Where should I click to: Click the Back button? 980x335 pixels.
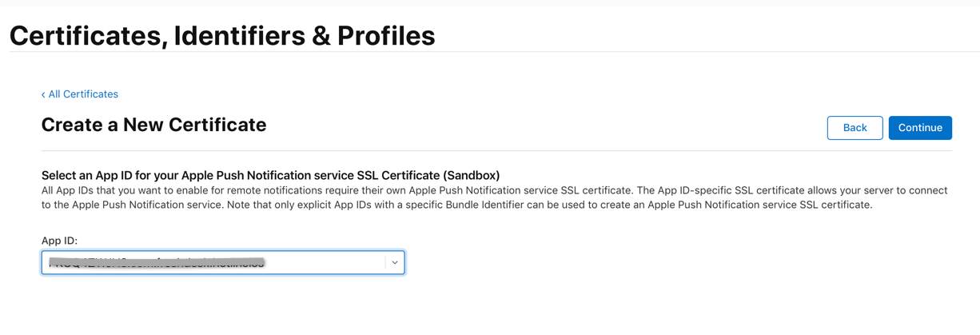point(855,128)
